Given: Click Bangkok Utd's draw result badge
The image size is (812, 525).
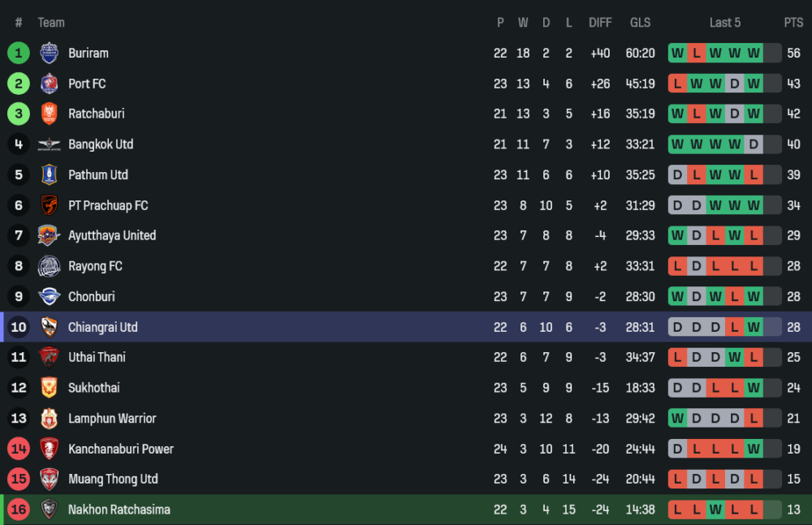Looking at the screenshot, I should click(754, 144).
